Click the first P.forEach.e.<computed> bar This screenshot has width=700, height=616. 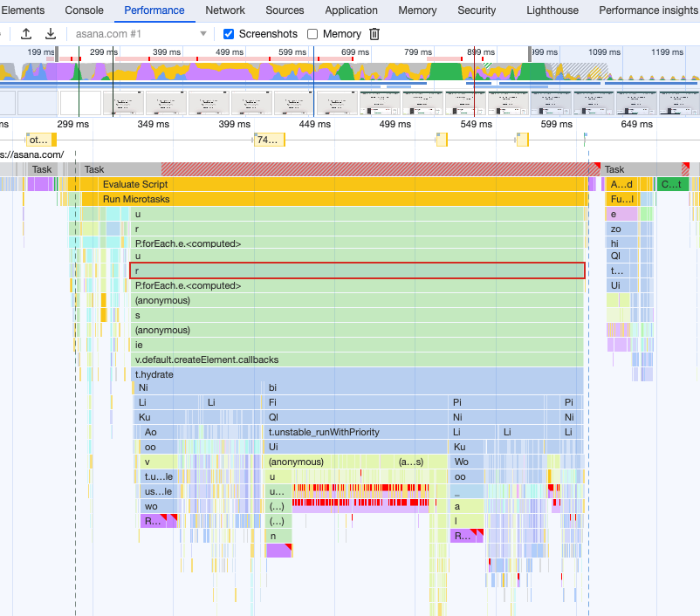(x=357, y=243)
